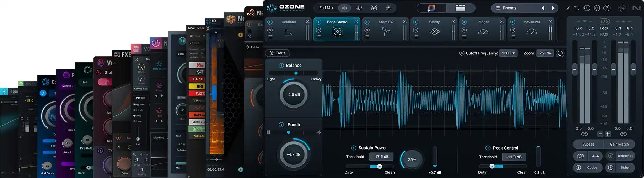Screen dimensions: 644x178
Task: Disable the Sustain Power section
Action: pyautogui.click(x=354, y=148)
